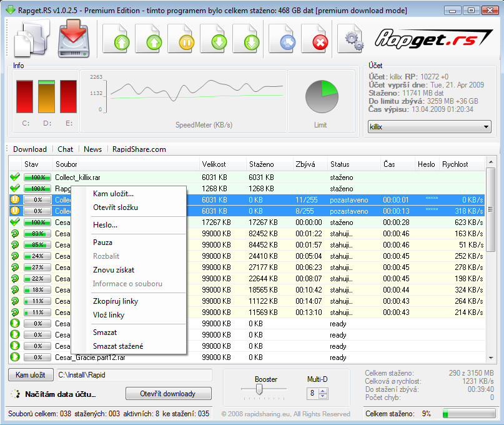Click the Kam uložit button
Image resolution: width=504 pixels, height=425 pixels.
click(31, 375)
